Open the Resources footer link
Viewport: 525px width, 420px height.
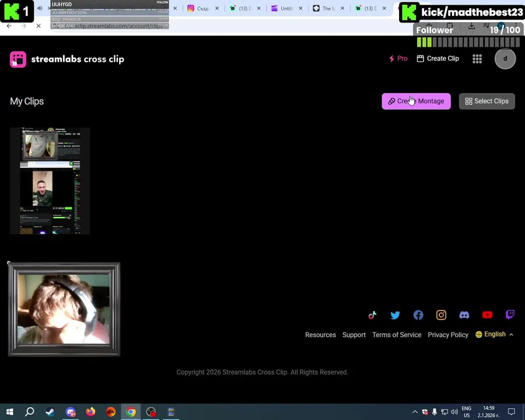320,335
